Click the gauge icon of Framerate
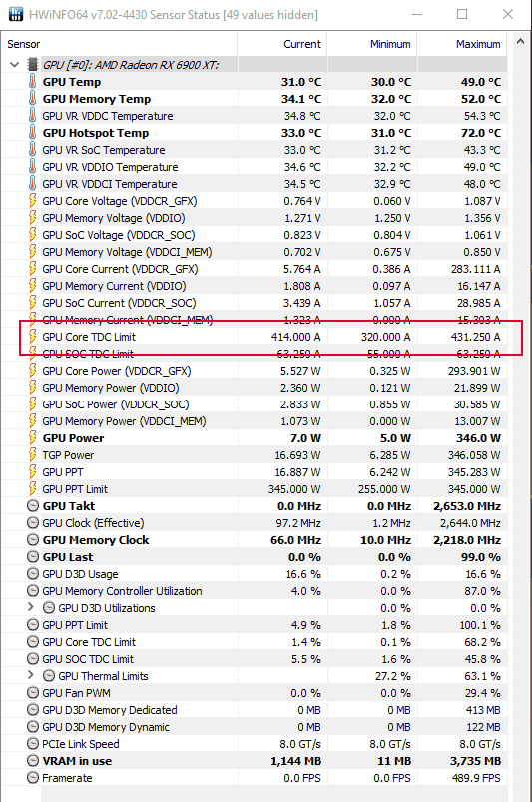Viewport: 532px width, 802px height. click(33, 777)
